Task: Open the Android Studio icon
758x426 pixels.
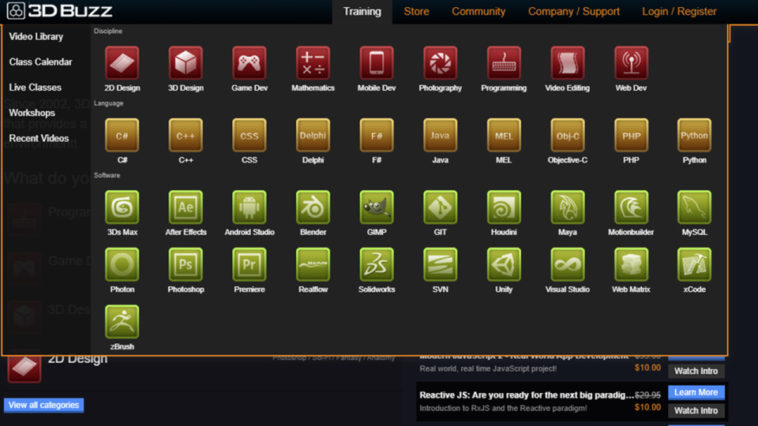Action: [249, 207]
